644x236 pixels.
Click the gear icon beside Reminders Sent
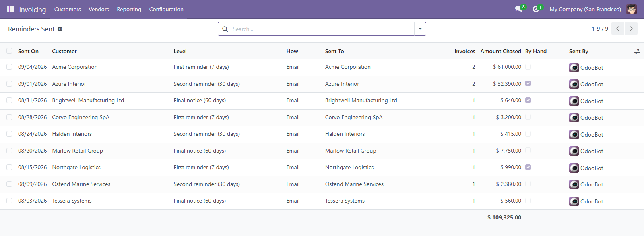(x=60, y=29)
